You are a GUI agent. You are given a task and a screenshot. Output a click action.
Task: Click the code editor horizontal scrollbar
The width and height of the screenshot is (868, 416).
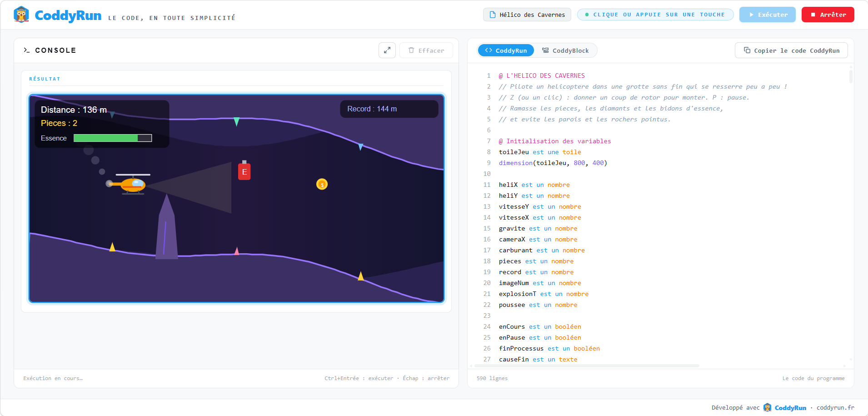click(x=586, y=366)
